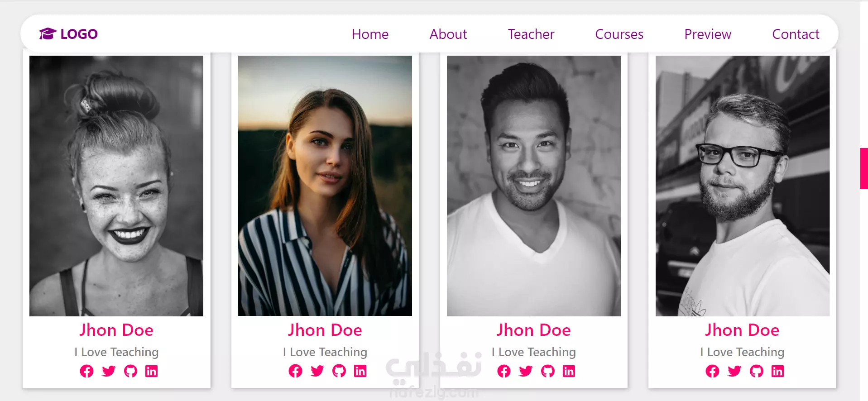This screenshot has height=401, width=868.
Task: Open second teacher's GitHub icon
Action: 339,371
